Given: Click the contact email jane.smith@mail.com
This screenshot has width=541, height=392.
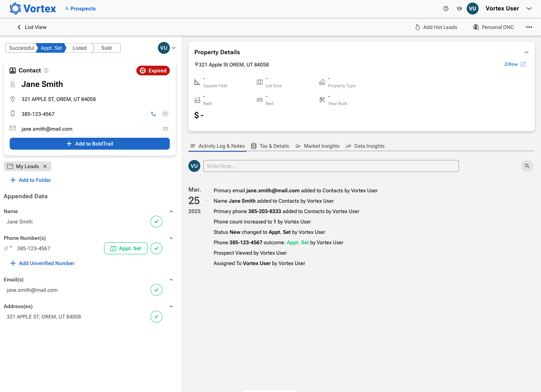Looking at the screenshot, I should [x=47, y=129].
